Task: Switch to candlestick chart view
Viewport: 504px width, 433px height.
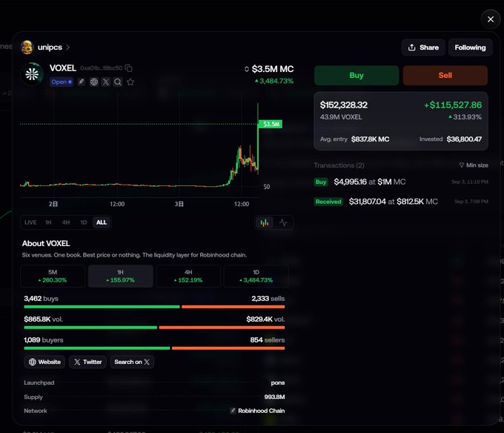Action: 265,222
